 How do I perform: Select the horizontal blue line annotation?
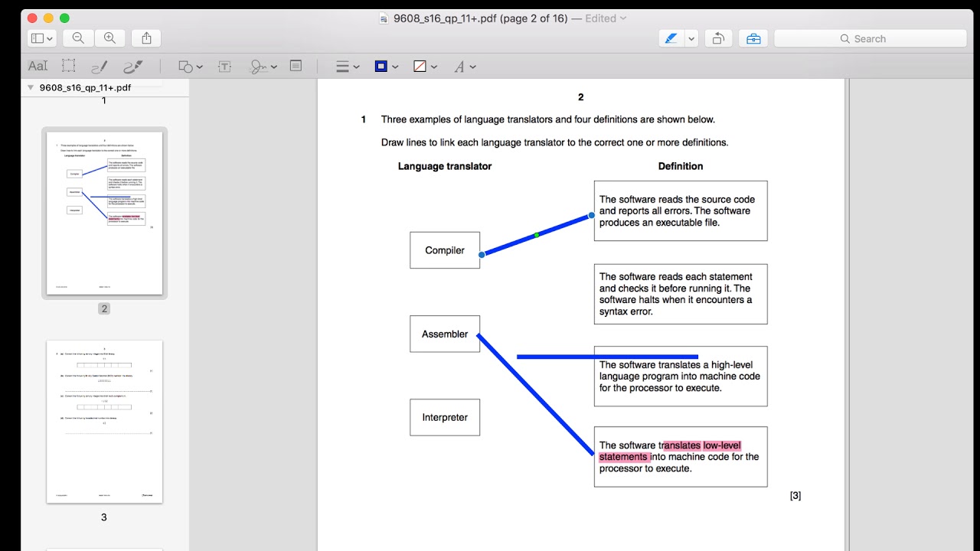[x=607, y=357]
